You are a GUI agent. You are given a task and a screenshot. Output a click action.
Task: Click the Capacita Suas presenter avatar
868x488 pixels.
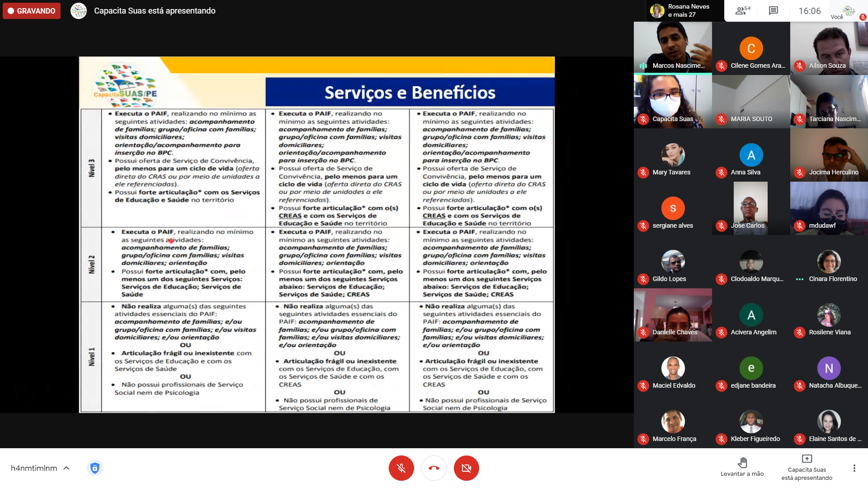pos(79,11)
